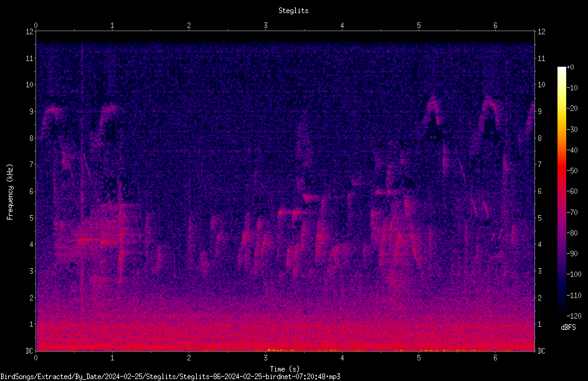Image resolution: width=588 pixels, height=381 pixels.
Task: Click the bright 4 kHz call near 0.6 seconds
Action: coord(86,239)
